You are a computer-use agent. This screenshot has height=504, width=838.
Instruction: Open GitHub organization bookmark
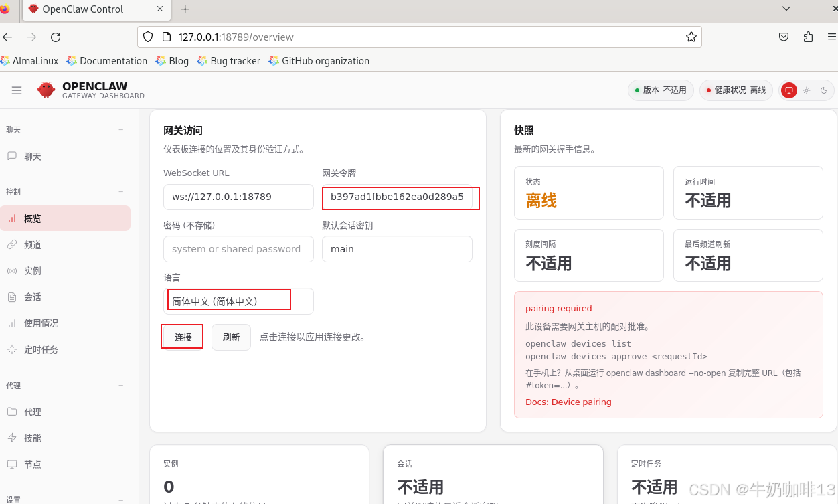click(319, 60)
